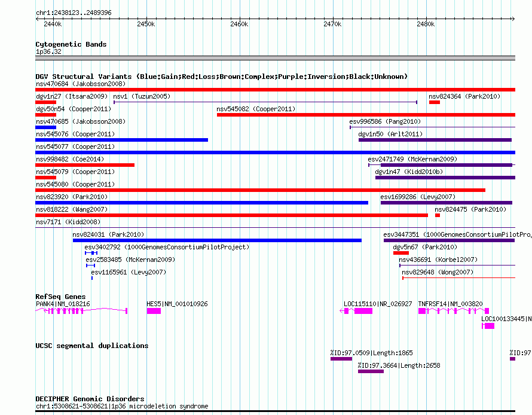Click the PANK4|NM_018216 gene label

(63, 304)
